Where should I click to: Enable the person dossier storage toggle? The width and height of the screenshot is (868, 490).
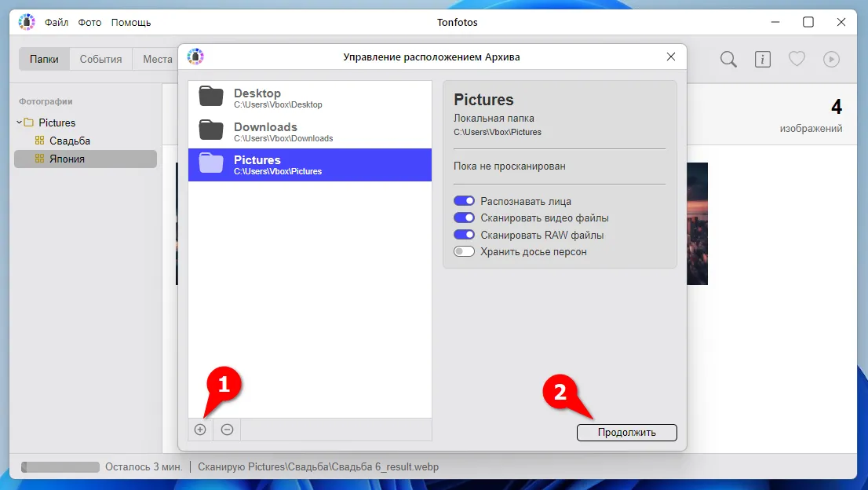tap(464, 252)
